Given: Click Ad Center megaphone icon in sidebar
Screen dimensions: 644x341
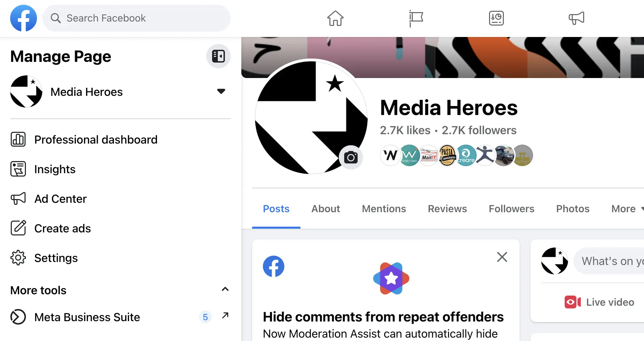Looking at the screenshot, I should [18, 198].
